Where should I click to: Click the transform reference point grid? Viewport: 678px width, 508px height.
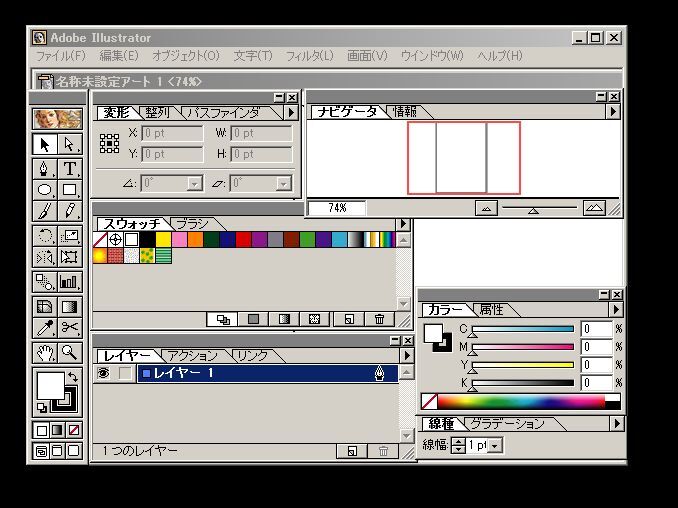point(109,143)
